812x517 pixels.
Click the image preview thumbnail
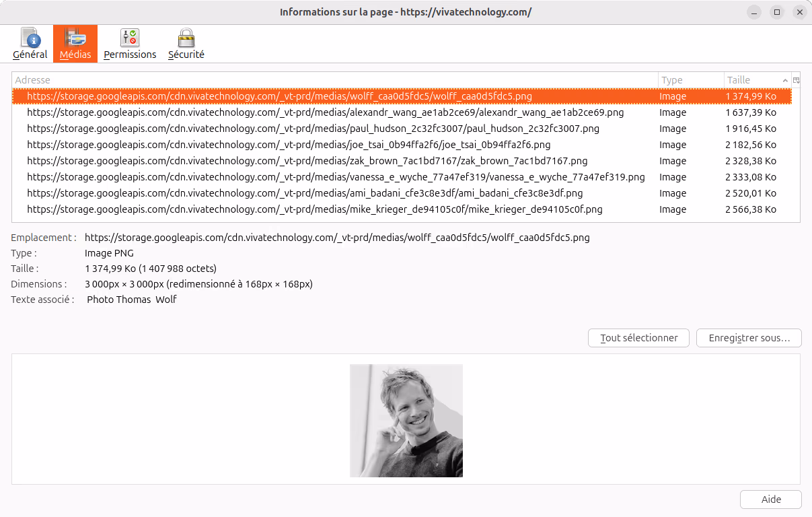406,421
